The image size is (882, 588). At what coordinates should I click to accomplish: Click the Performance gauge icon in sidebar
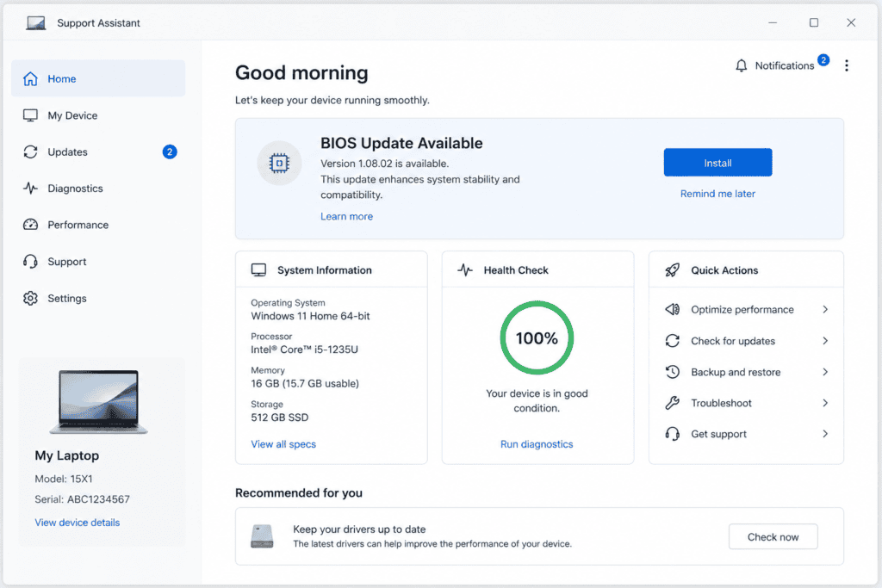pyautogui.click(x=30, y=225)
